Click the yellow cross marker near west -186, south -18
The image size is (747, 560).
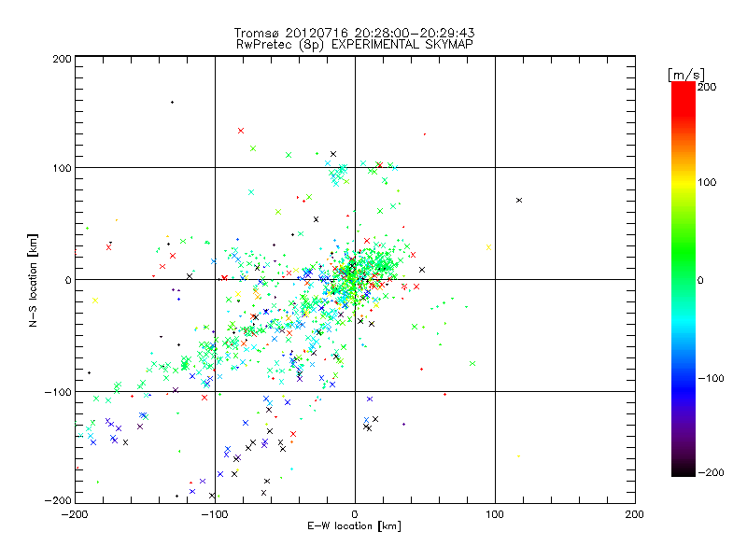95,301
